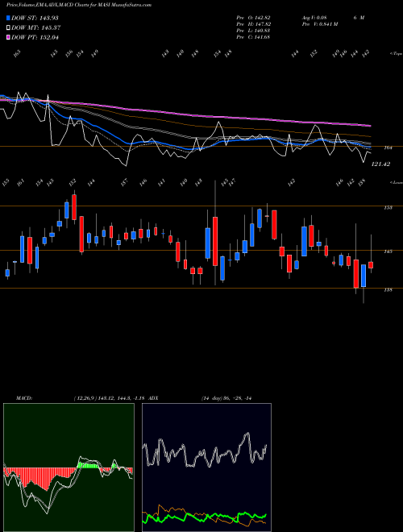Viewport: 403px width, 532px height.
Task: Click the ADX '(14 day) 36, +28, -14' values
Action: pyautogui.click(x=226, y=398)
